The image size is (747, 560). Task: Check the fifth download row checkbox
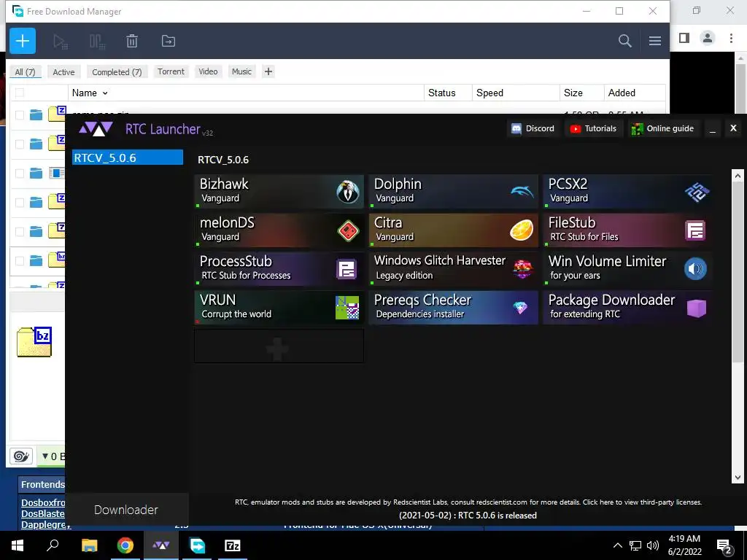coord(20,231)
